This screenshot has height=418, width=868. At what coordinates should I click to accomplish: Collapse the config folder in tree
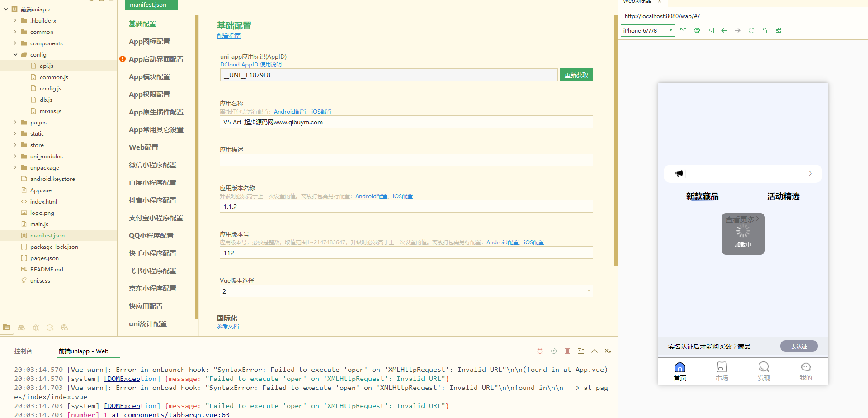pyautogui.click(x=15, y=55)
